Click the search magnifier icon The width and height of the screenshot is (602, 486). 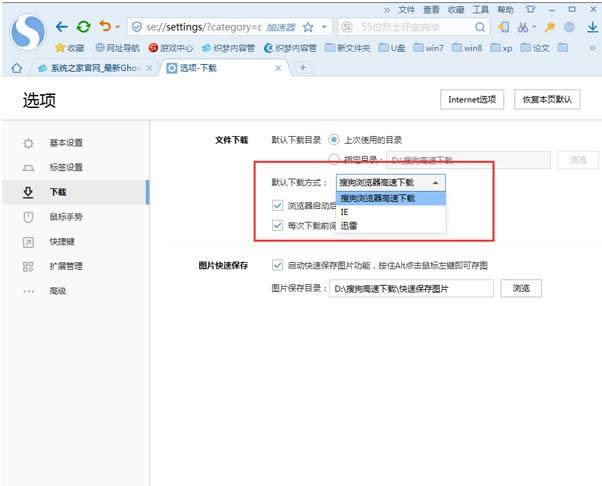point(480,27)
